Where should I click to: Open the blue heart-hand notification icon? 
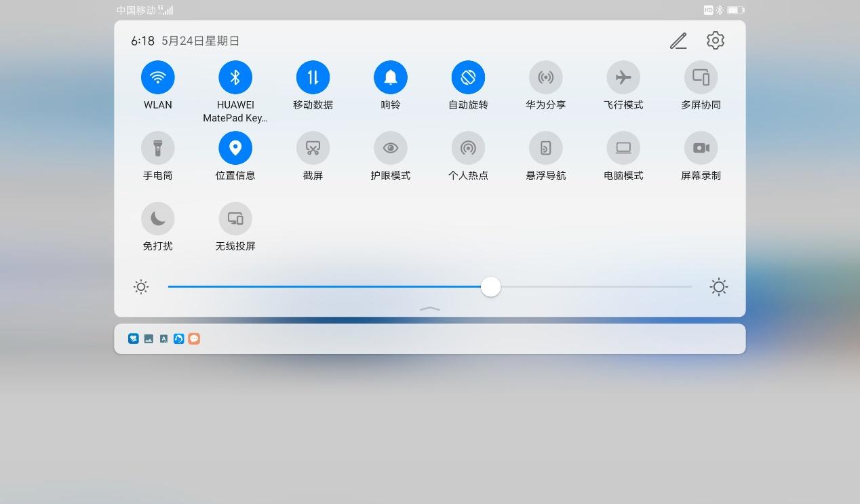point(134,338)
